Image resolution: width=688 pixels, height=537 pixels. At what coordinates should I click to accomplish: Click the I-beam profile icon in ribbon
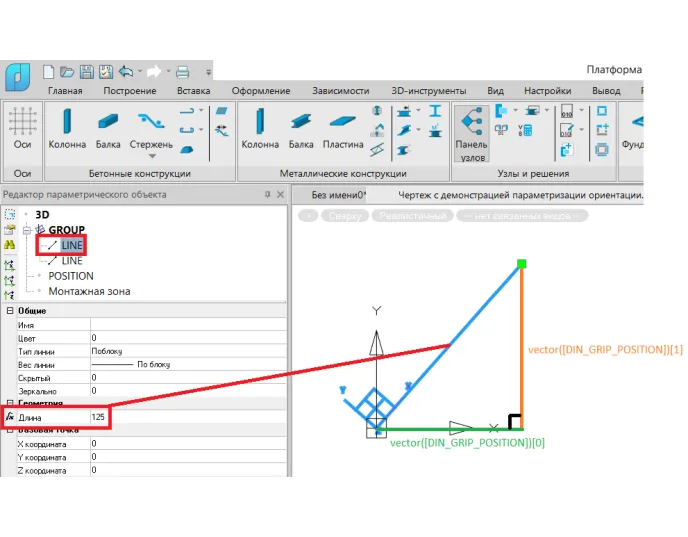(x=435, y=111)
